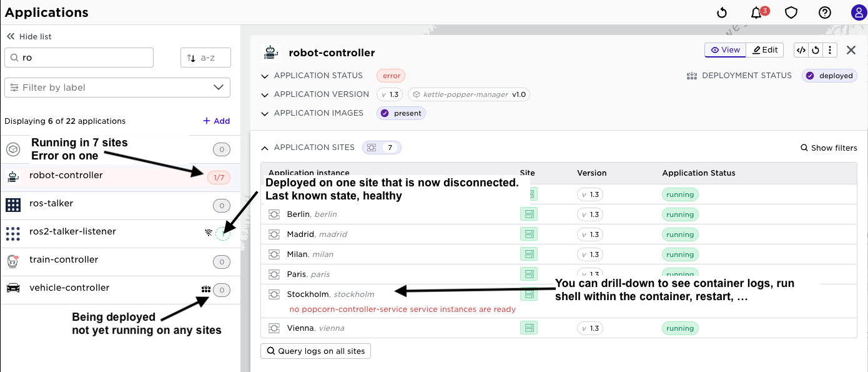Image resolution: width=868 pixels, height=372 pixels.
Task: Click the Add application link
Action: click(217, 121)
